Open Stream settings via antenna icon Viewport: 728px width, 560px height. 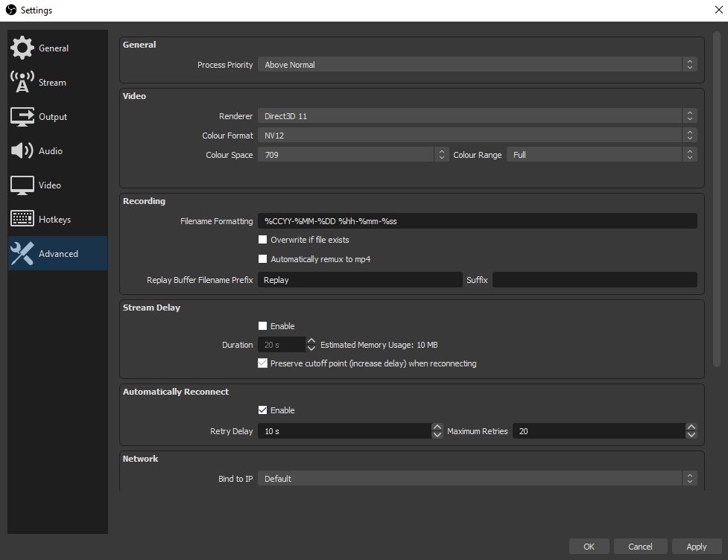22,83
